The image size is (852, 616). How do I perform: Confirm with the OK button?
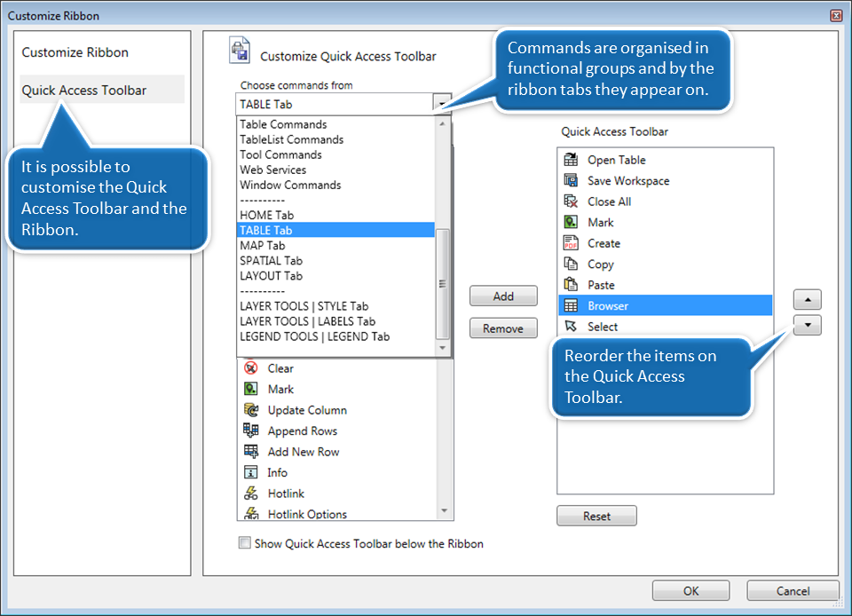(x=690, y=590)
